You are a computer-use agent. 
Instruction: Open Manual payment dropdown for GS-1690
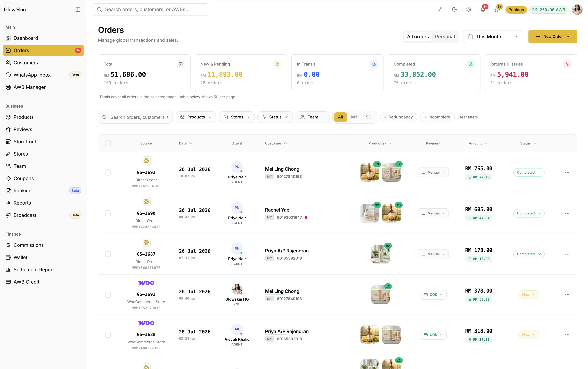coord(433,213)
